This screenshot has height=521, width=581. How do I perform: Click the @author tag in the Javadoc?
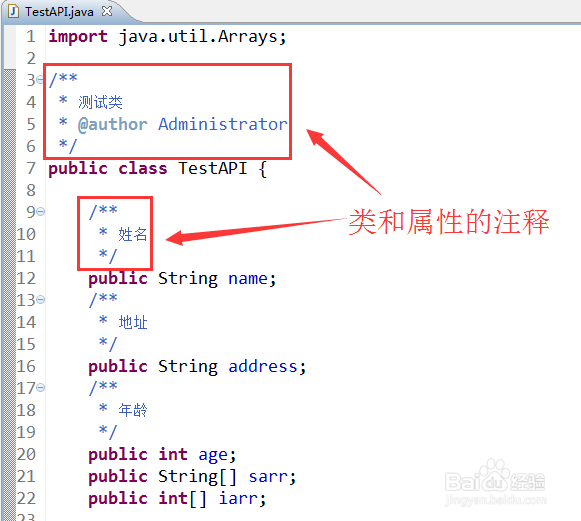(113, 125)
